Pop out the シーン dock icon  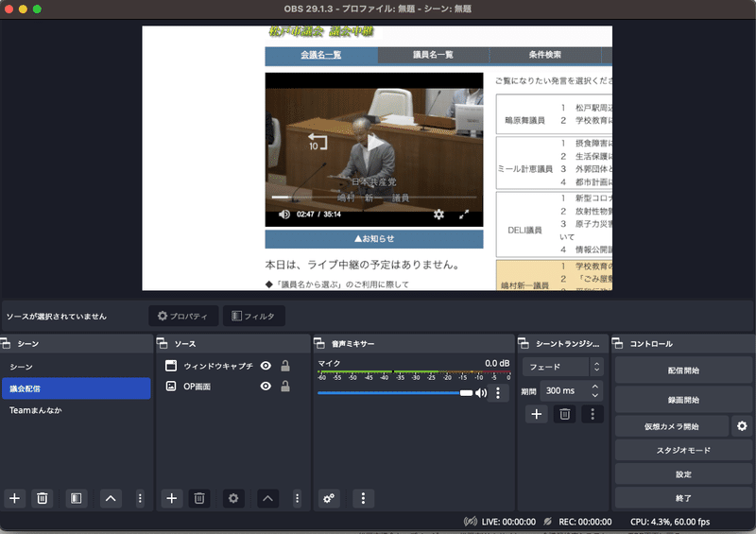[x=6, y=343]
